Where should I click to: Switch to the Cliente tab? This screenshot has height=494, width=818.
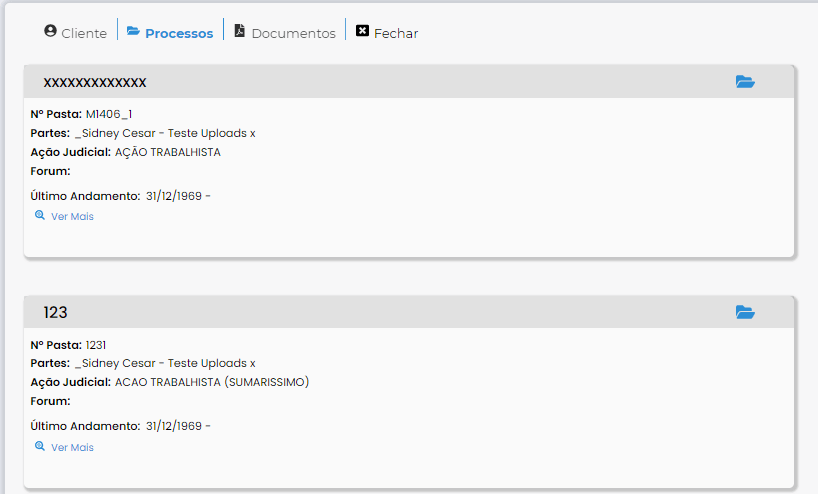click(84, 33)
